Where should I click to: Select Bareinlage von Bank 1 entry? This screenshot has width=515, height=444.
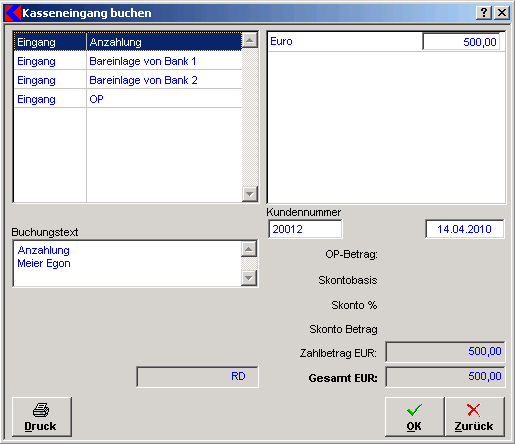click(x=128, y=61)
